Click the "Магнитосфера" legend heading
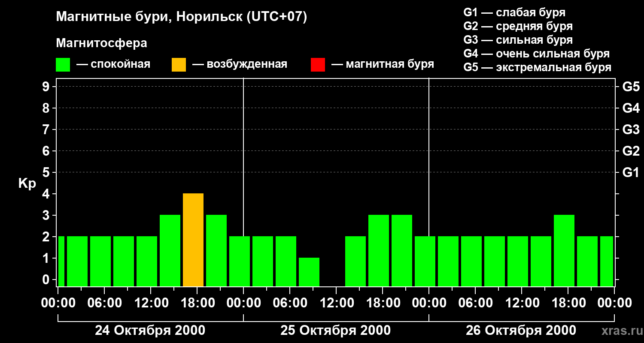The width and height of the screenshot is (644, 343). coord(101,43)
